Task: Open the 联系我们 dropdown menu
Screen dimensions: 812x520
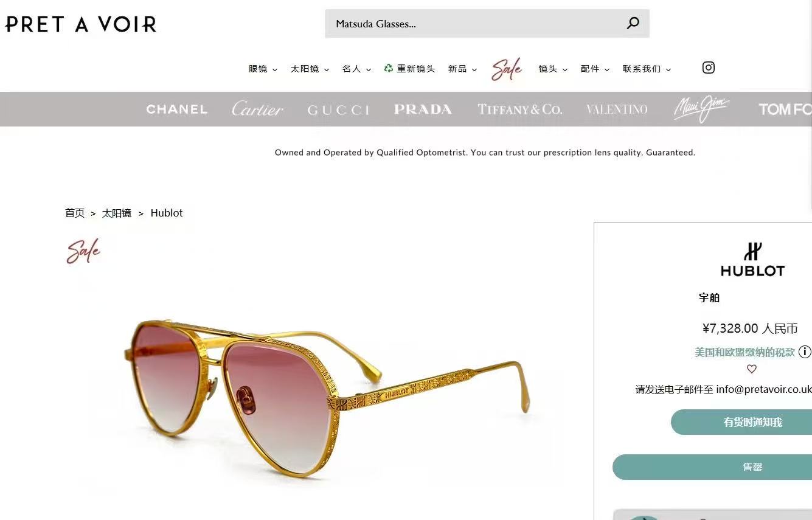Action: pos(647,69)
